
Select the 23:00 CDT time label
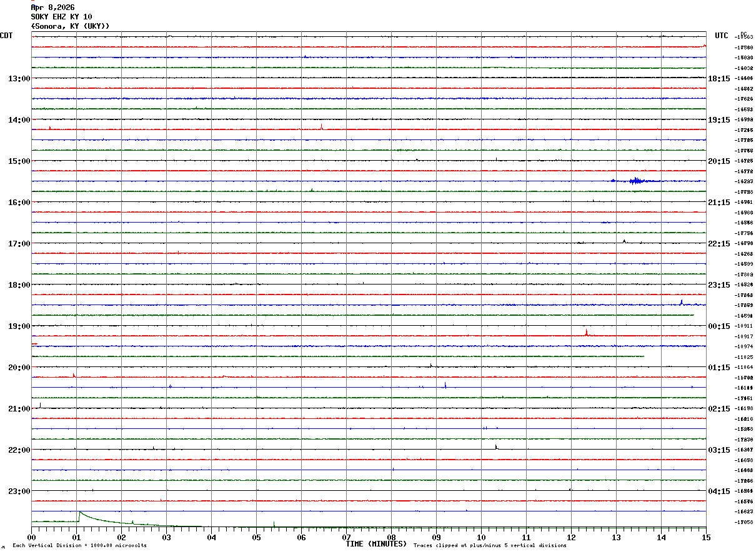tap(19, 491)
